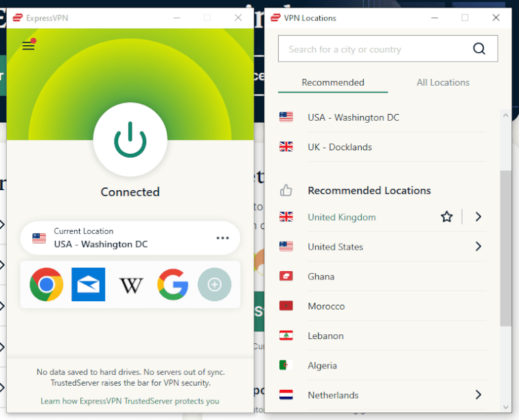Open the hamburger menu in ExpressVPN
This screenshot has height=420, width=519.
coord(28,45)
